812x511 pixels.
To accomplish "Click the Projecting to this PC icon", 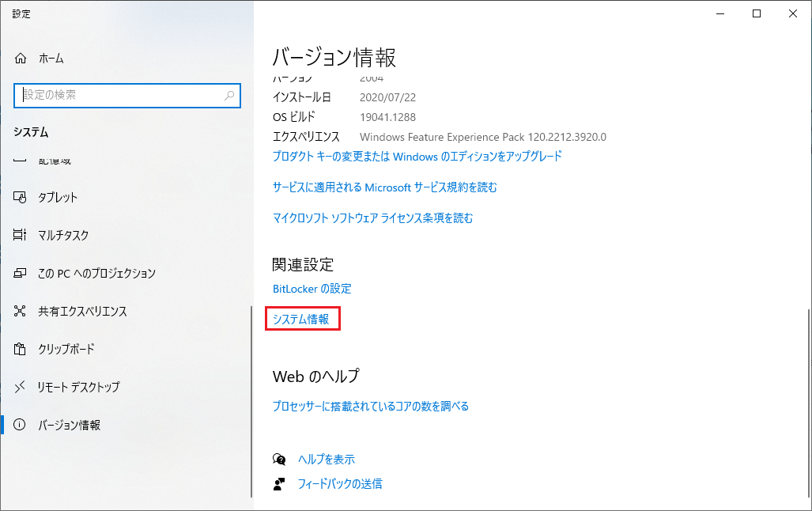I will pos(21,274).
